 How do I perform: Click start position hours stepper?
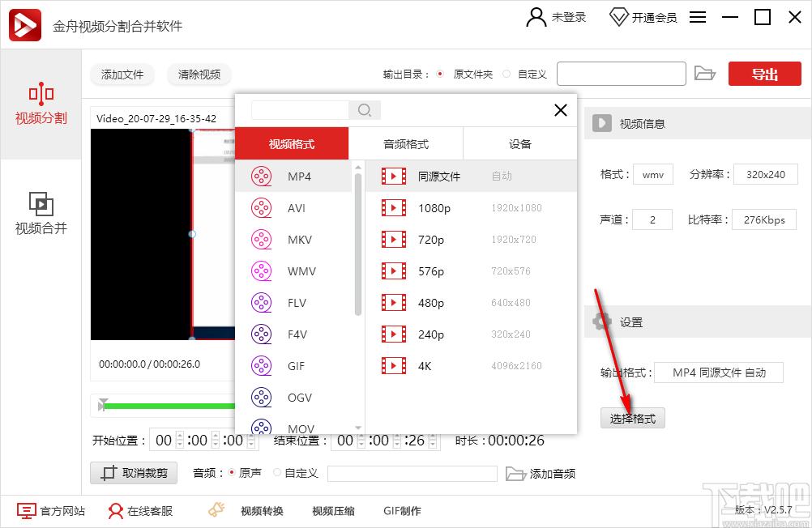[180, 441]
